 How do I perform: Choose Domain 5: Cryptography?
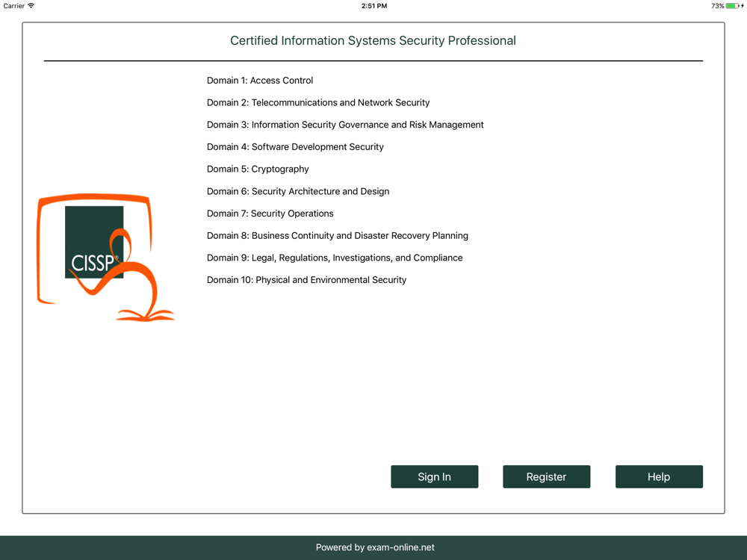click(258, 169)
